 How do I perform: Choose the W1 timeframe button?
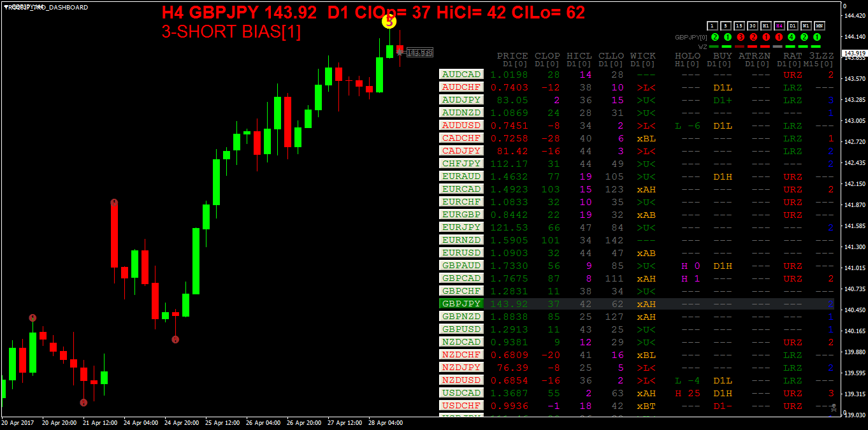(806, 26)
